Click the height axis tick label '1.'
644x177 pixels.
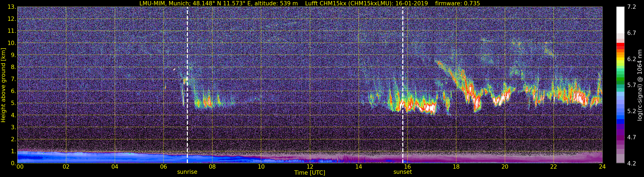point(13,151)
